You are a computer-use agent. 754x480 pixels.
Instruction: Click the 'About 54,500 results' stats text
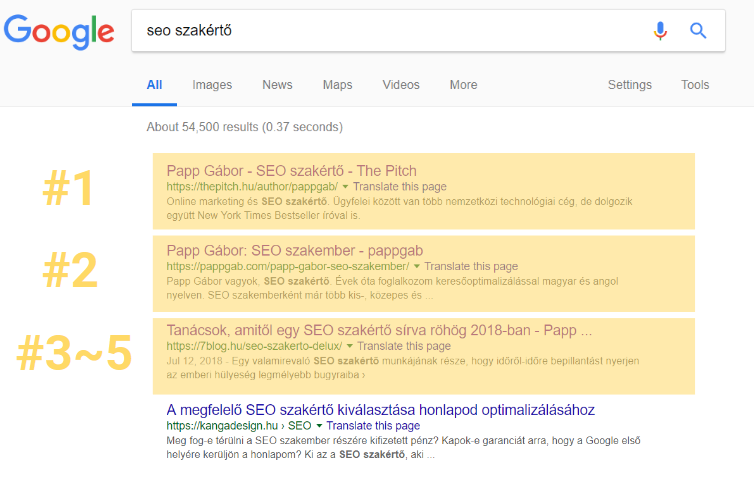pyautogui.click(x=244, y=127)
